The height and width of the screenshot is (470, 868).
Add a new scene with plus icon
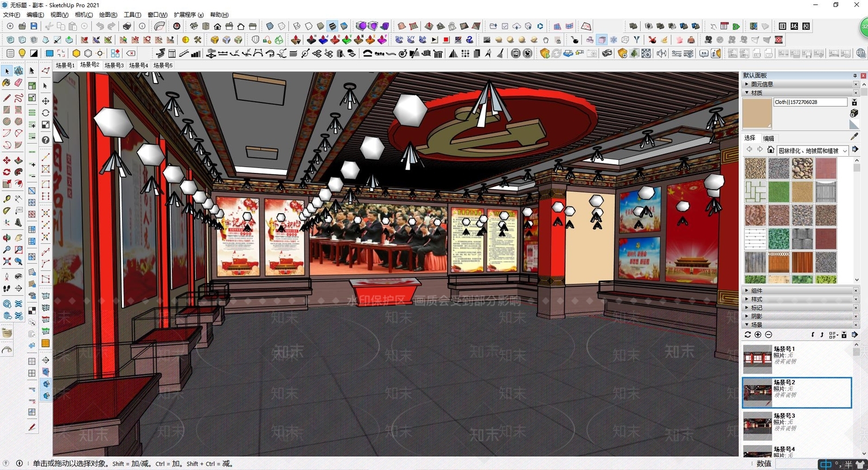(758, 334)
